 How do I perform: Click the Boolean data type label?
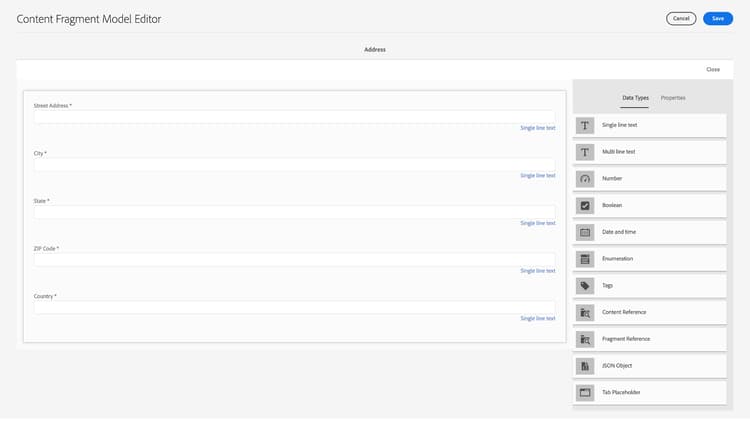612,206
